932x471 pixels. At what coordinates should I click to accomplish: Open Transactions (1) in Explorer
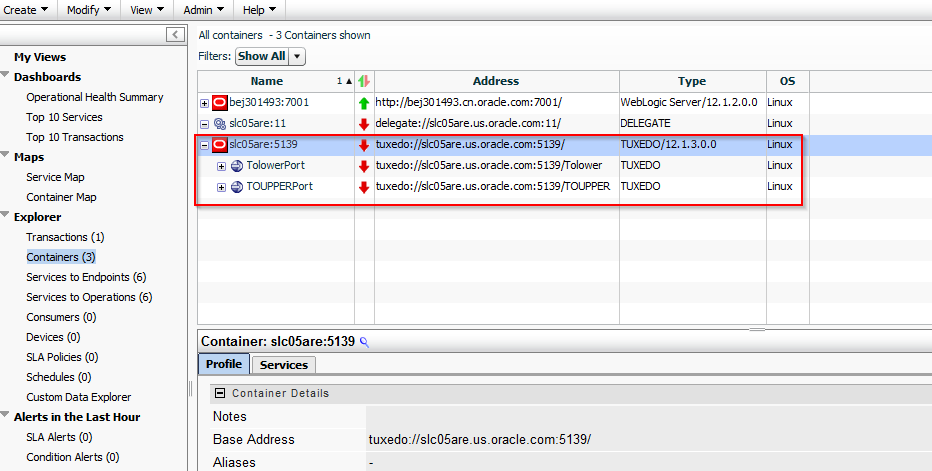coord(65,237)
